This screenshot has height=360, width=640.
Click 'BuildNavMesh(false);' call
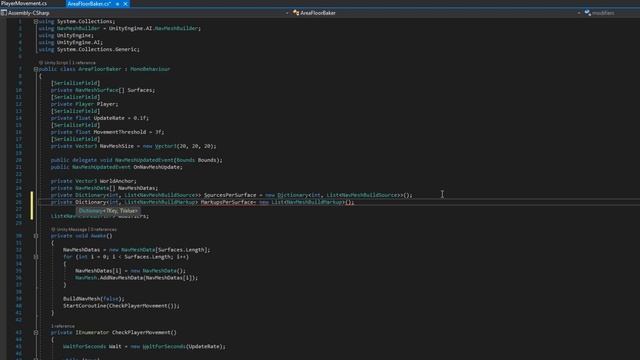click(x=93, y=299)
